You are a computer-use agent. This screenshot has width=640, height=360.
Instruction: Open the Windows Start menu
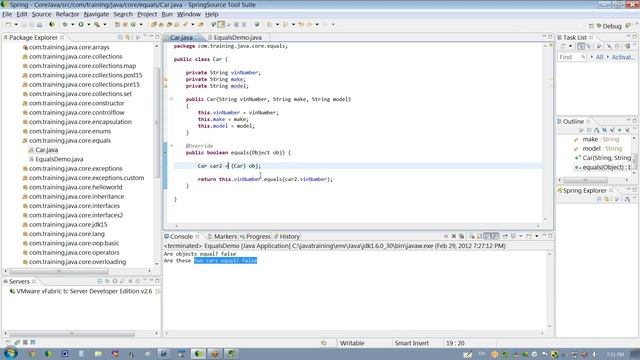pos(10,353)
